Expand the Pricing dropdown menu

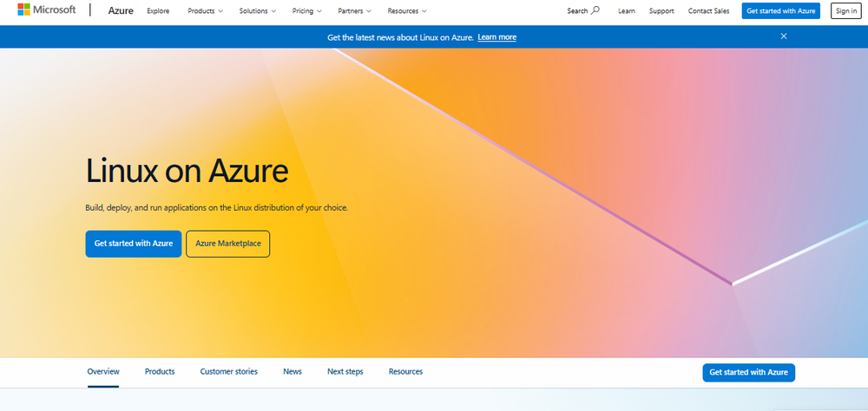point(306,11)
